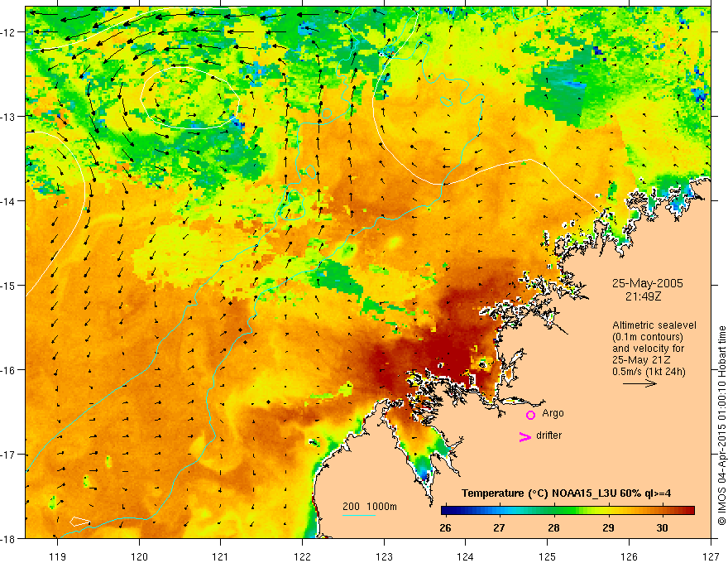Click the longitude axis label 125

tap(548, 556)
